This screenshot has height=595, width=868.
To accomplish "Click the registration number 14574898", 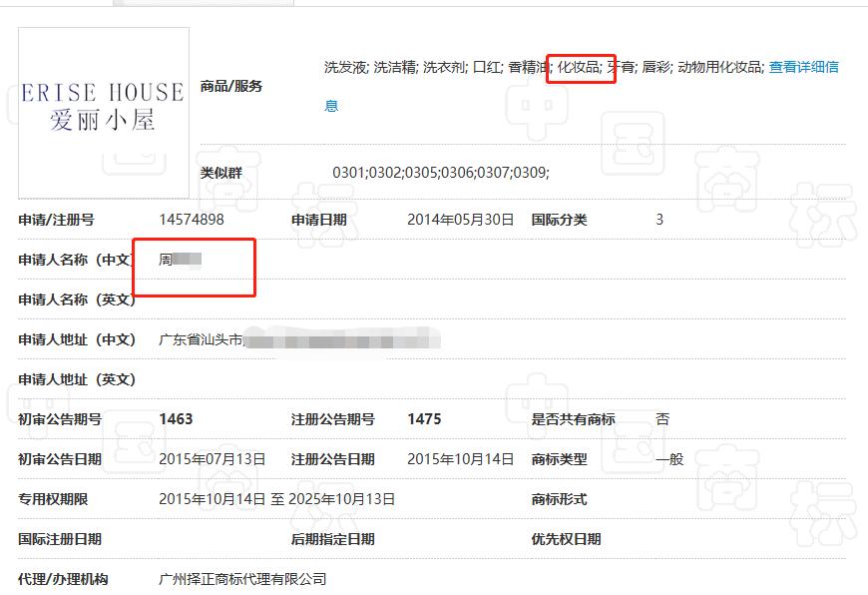I will click(191, 219).
